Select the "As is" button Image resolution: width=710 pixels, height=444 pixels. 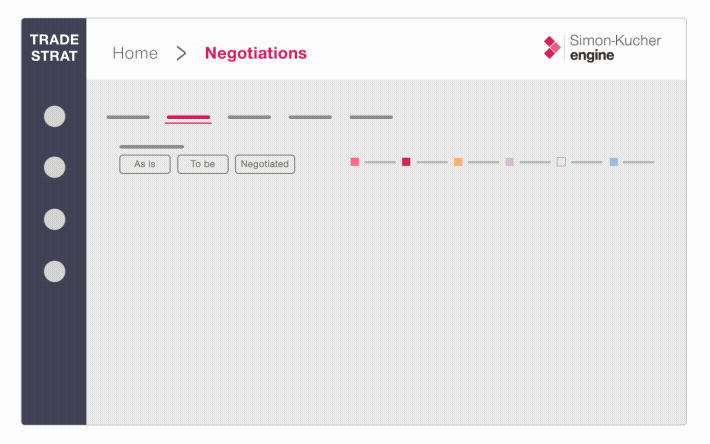click(x=145, y=164)
